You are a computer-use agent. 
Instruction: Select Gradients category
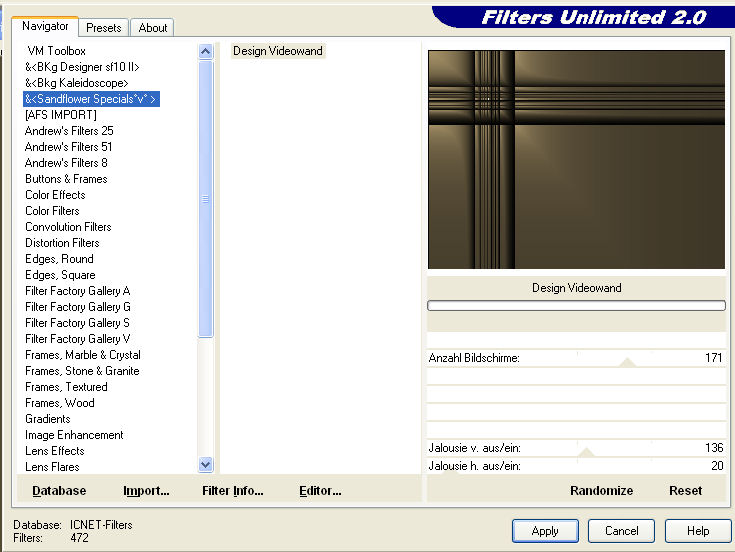click(47, 418)
